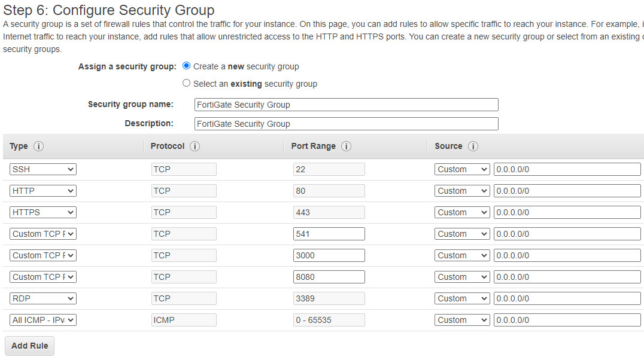Image resolution: width=644 pixels, height=357 pixels.
Task: Click the Add Rule button
Action: pos(29,346)
